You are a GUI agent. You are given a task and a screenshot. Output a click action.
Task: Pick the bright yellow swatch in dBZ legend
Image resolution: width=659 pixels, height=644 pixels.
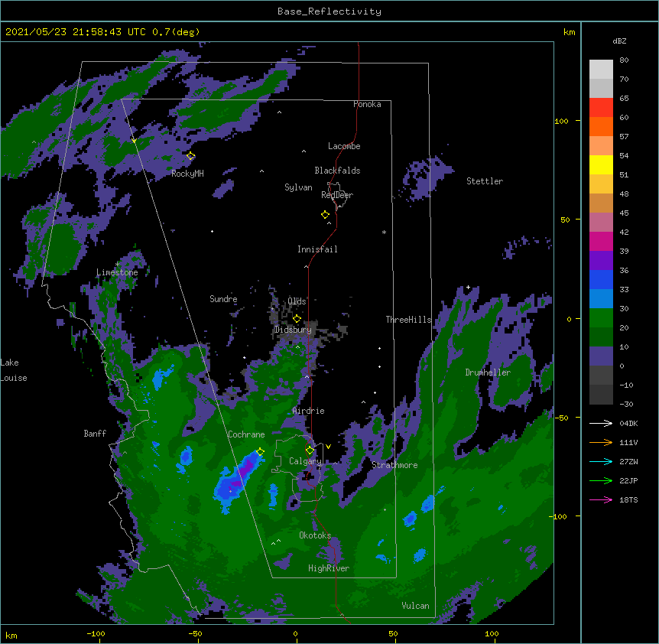pyautogui.click(x=601, y=164)
